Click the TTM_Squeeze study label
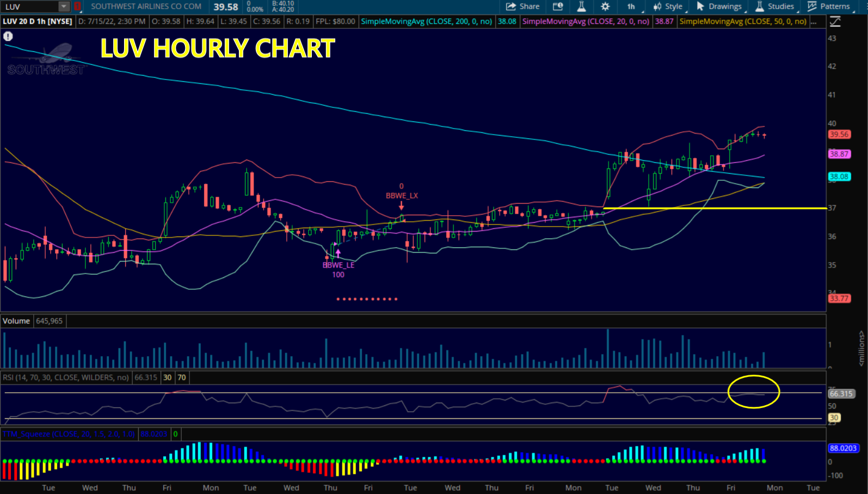The height and width of the screenshot is (494, 868). pos(69,434)
